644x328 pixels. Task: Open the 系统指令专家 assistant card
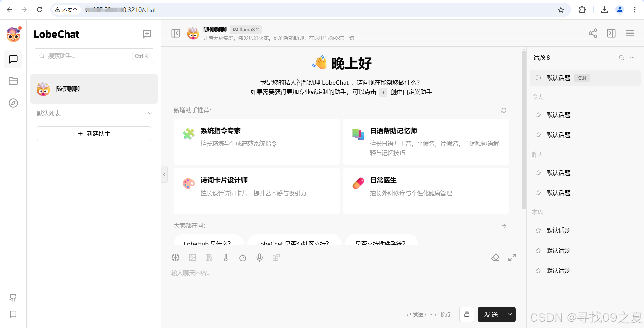(x=257, y=141)
